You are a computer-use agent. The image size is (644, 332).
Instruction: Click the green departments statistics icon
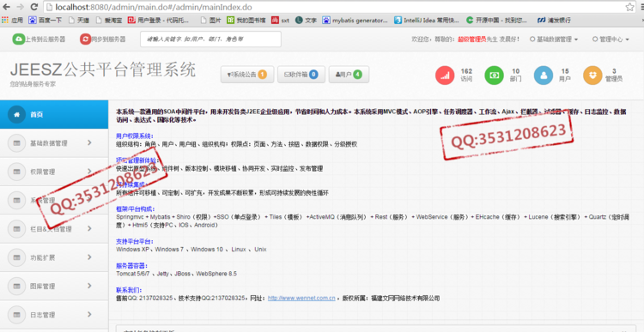(x=494, y=75)
